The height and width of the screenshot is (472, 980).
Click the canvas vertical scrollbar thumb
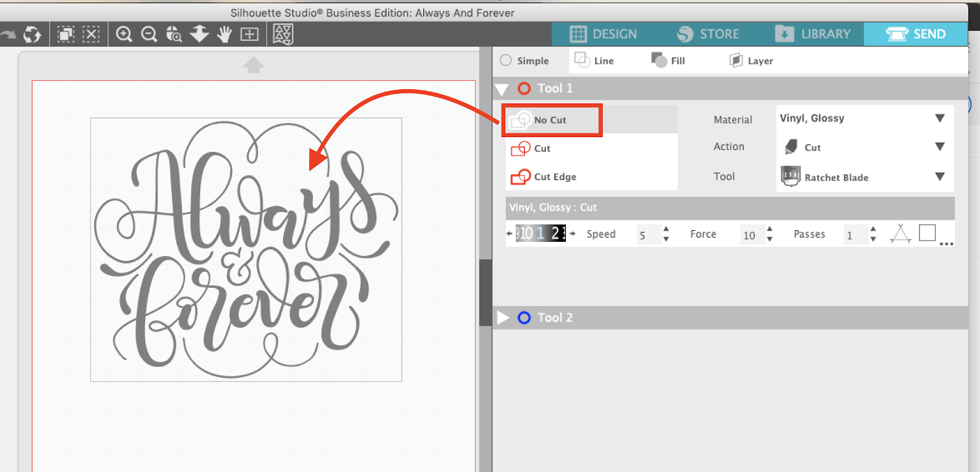(x=486, y=292)
